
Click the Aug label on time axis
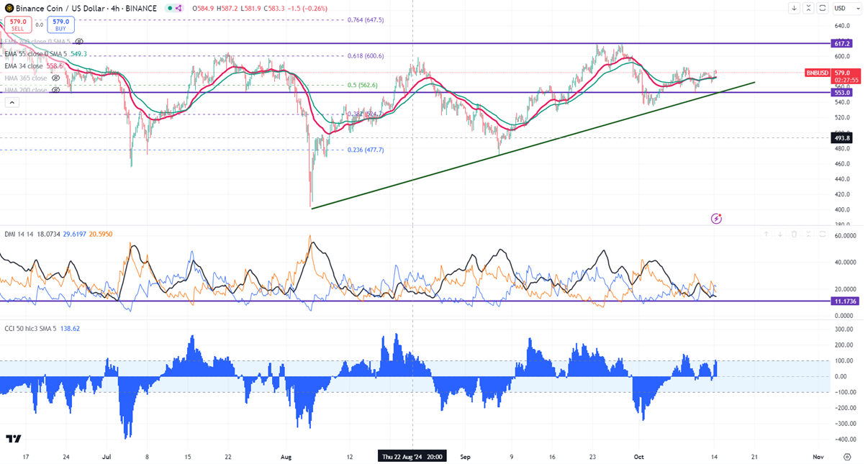tap(286, 456)
